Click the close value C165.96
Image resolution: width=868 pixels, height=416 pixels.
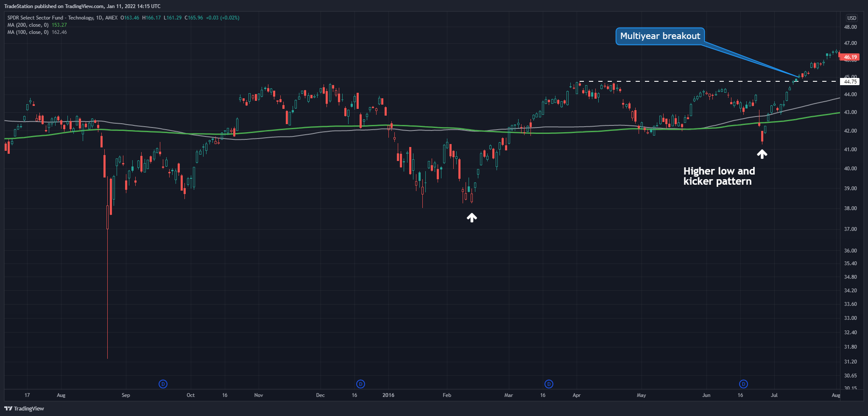click(x=194, y=18)
